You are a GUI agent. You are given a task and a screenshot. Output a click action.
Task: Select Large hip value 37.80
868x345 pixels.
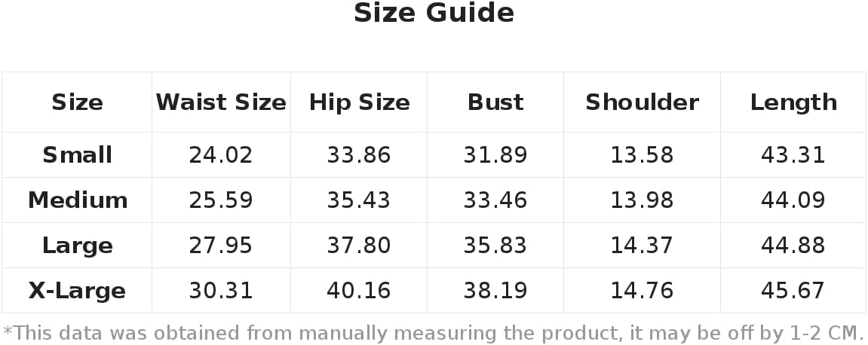[359, 246]
